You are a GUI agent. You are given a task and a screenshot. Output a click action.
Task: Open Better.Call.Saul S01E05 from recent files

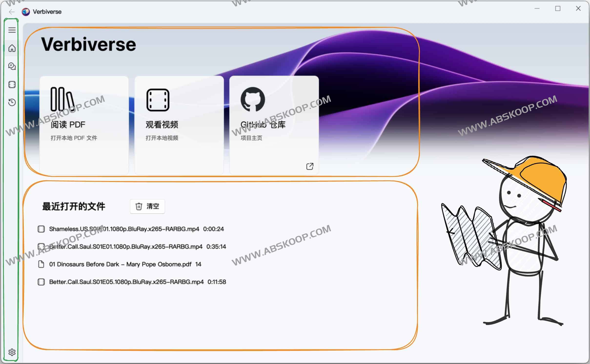pos(126,282)
